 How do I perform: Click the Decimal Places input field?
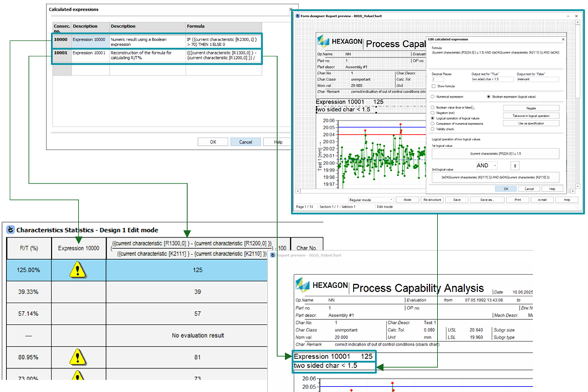(437, 80)
